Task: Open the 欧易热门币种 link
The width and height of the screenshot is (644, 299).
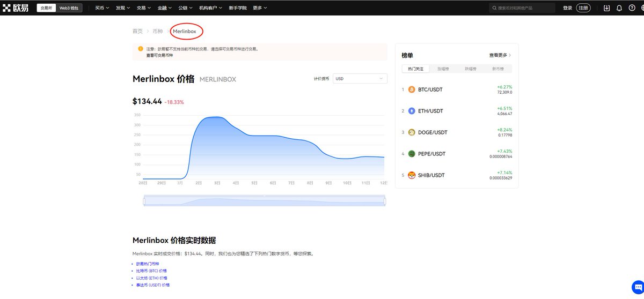Action: pos(148,264)
